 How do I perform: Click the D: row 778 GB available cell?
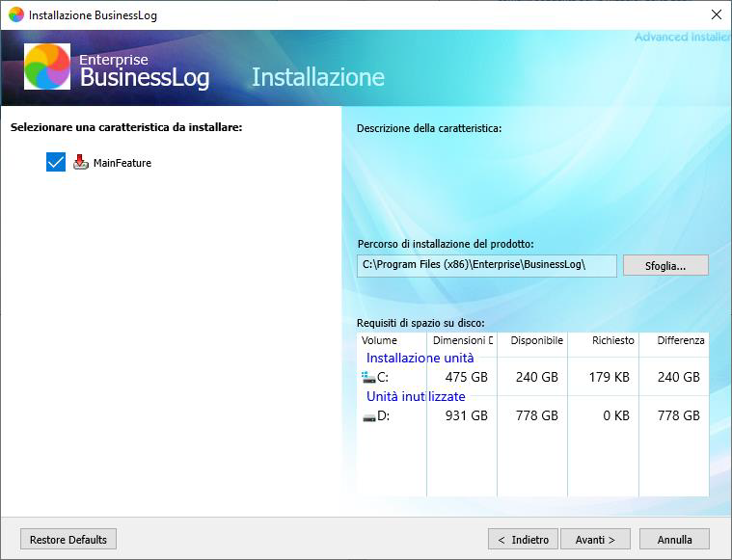[537, 415]
